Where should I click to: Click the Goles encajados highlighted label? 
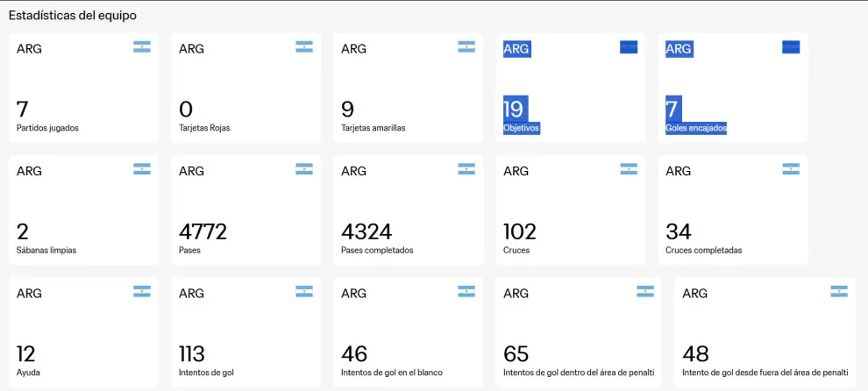point(696,128)
